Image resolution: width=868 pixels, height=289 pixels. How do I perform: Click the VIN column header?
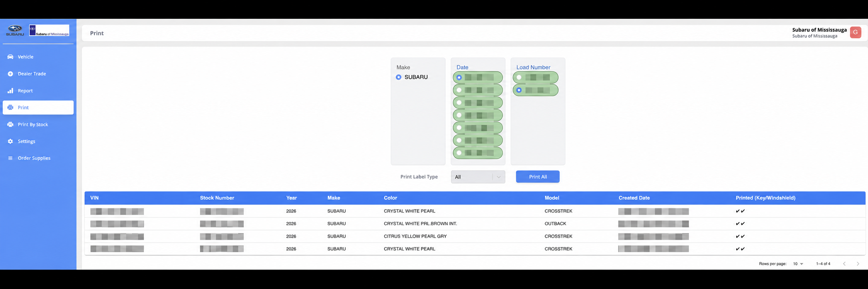tap(94, 198)
